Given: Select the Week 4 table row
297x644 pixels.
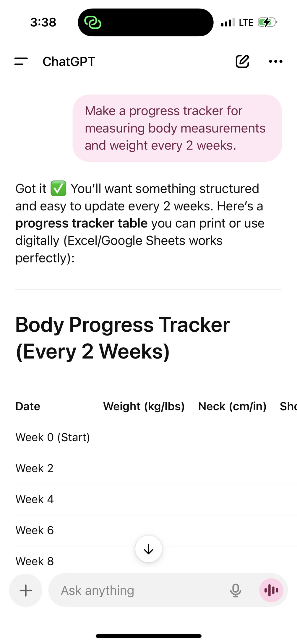Looking at the screenshot, I should point(156,499).
